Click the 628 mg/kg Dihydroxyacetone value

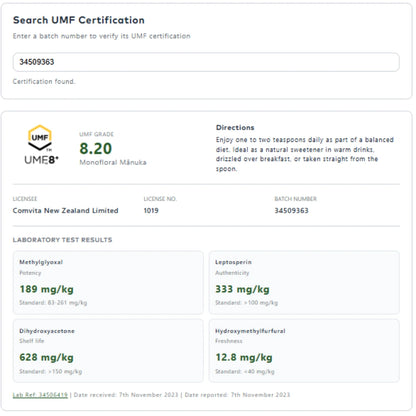[47, 357]
